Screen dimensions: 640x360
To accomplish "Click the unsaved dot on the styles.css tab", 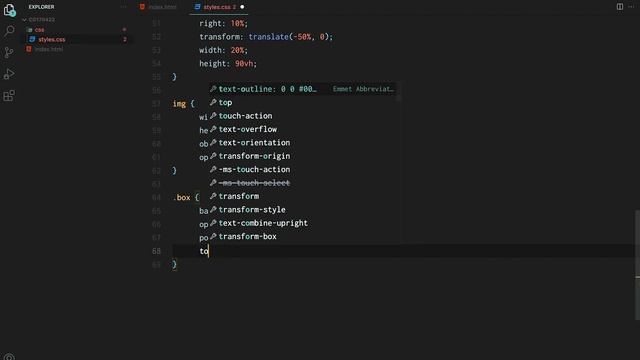I will point(242,7).
